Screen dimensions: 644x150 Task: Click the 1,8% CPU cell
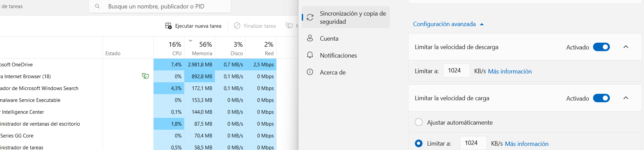(169, 124)
